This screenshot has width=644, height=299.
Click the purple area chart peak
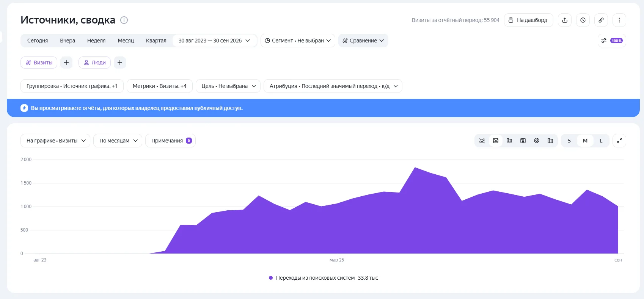pos(415,168)
